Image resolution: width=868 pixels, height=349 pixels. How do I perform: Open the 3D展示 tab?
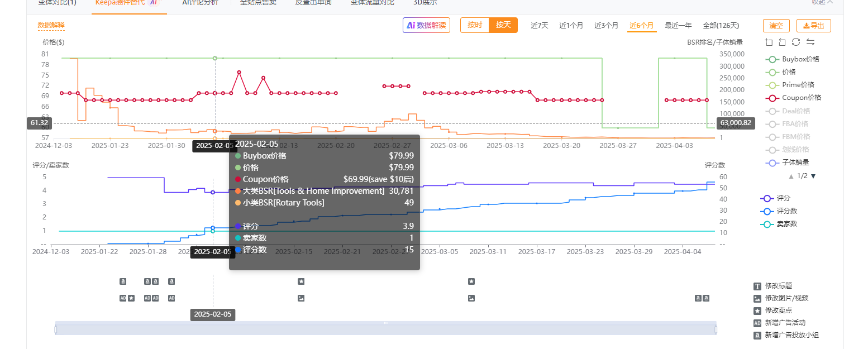coord(425,2)
